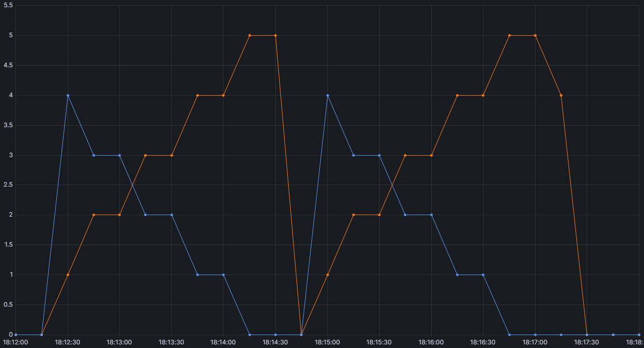Click blue data point at 18:17:00, value 0
The width and height of the screenshot is (644, 348).
(x=535, y=335)
